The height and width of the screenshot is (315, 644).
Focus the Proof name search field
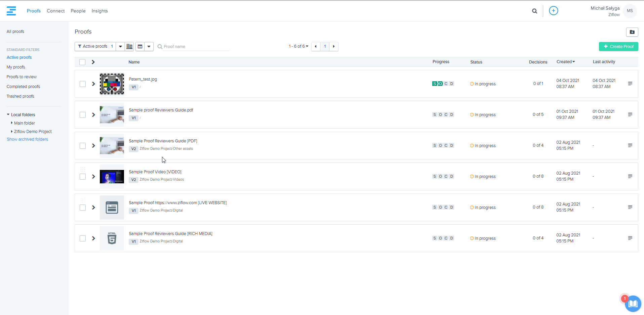(x=195, y=47)
